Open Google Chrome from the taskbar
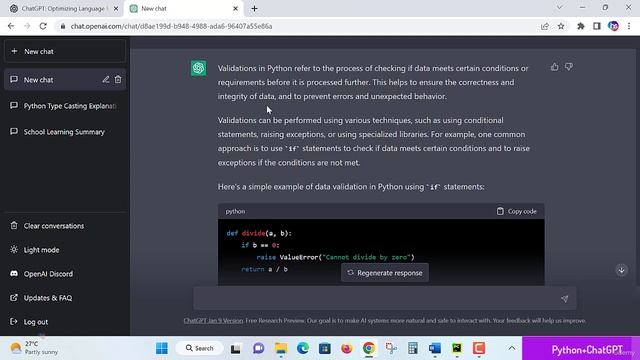Image resolution: width=640 pixels, height=360 pixels. point(369,348)
